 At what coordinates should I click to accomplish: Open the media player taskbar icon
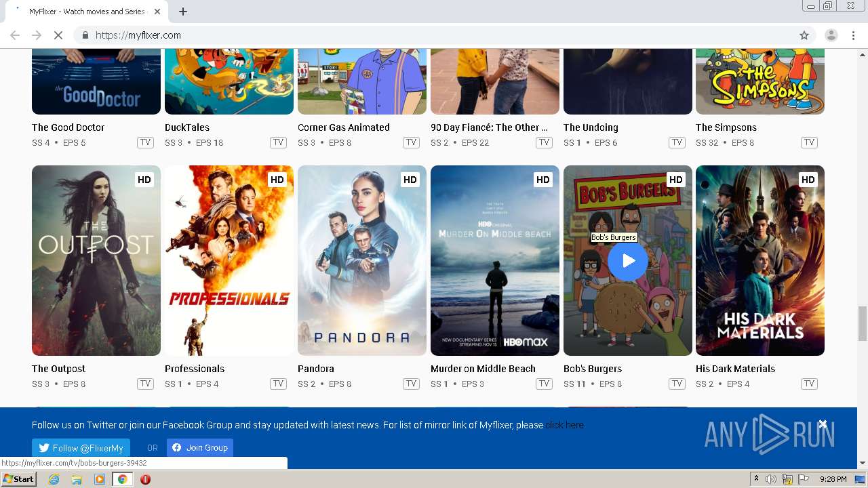(100, 479)
